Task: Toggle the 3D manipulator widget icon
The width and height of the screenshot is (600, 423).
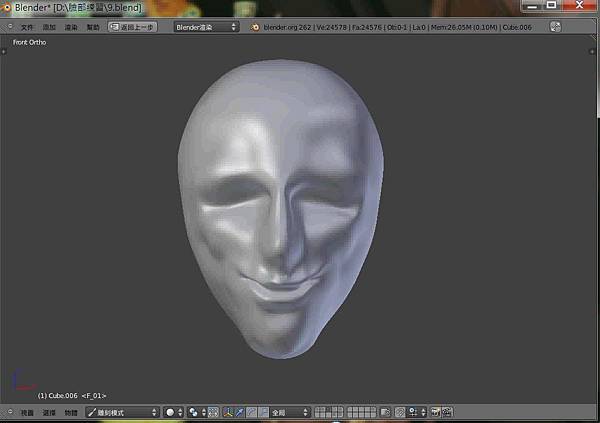Action: tap(227, 411)
